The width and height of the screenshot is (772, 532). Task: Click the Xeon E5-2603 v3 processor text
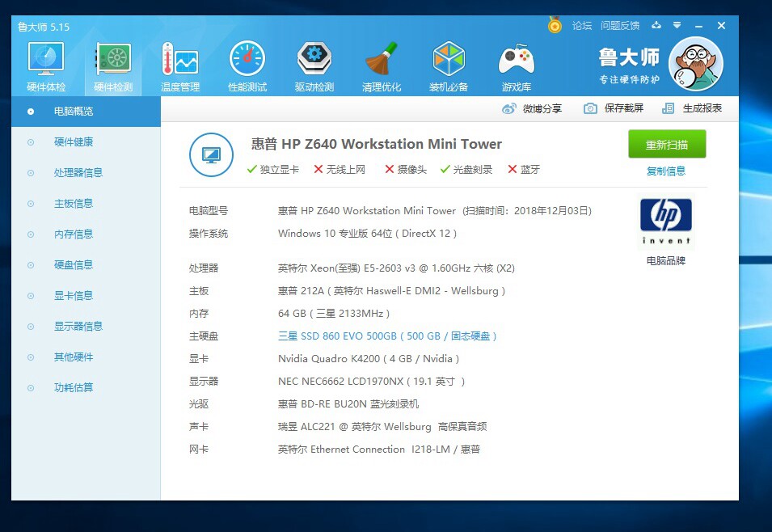[x=396, y=268]
